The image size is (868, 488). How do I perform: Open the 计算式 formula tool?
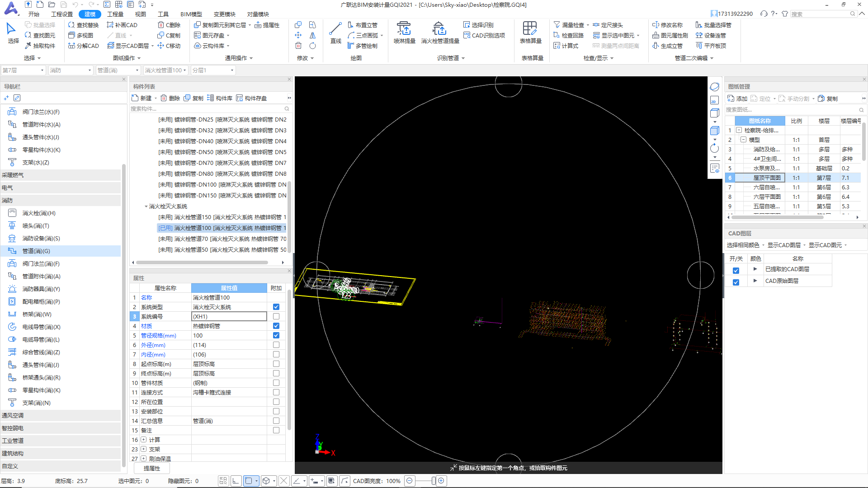point(566,46)
